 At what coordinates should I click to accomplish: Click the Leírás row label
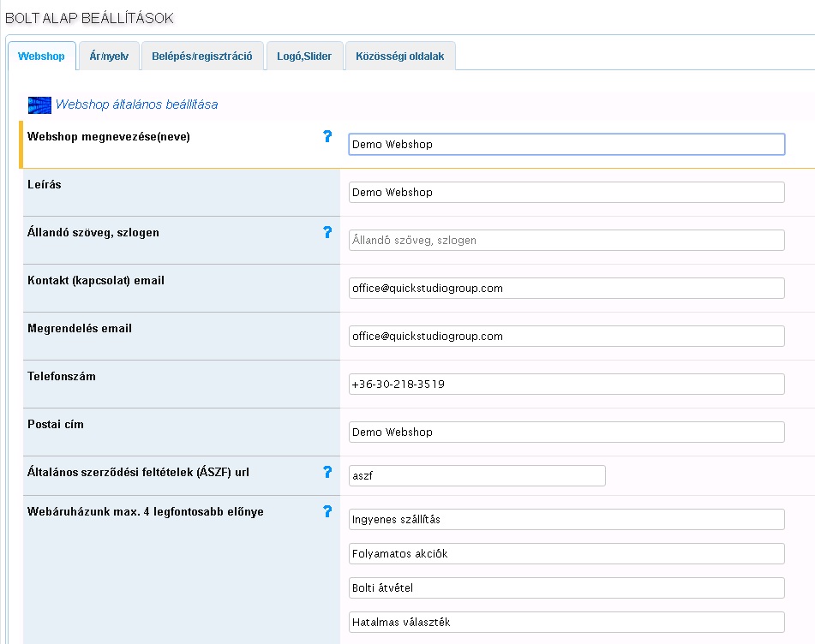(45, 184)
